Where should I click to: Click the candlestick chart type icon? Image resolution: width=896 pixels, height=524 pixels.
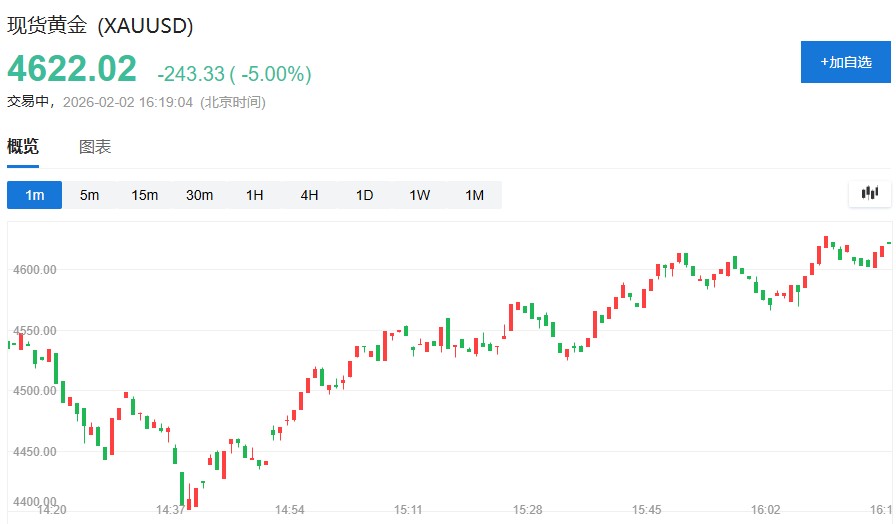click(x=869, y=194)
